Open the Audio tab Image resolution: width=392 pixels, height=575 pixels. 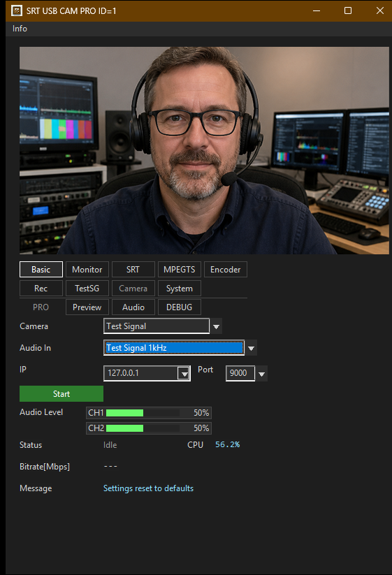pyautogui.click(x=133, y=307)
